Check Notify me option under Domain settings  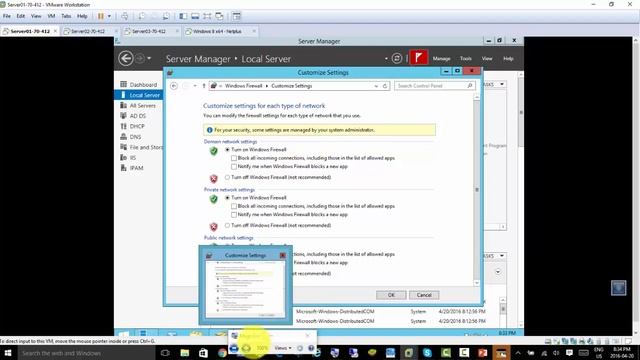[x=234, y=167]
